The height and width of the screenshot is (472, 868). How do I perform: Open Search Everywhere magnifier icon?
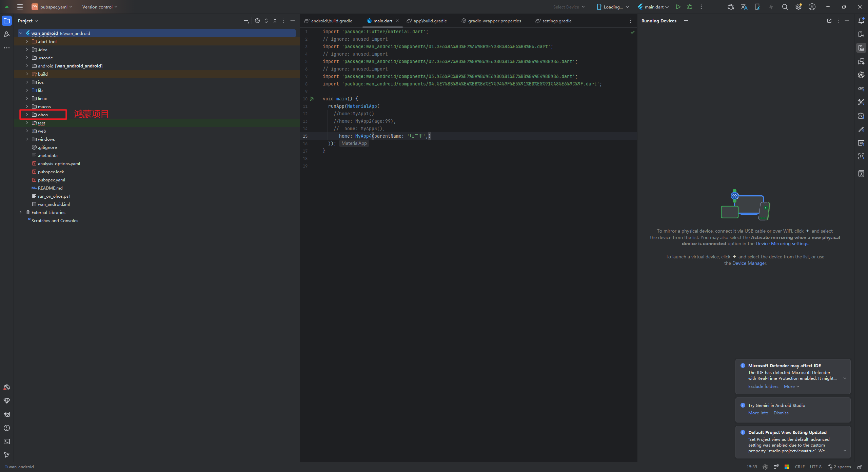click(785, 7)
